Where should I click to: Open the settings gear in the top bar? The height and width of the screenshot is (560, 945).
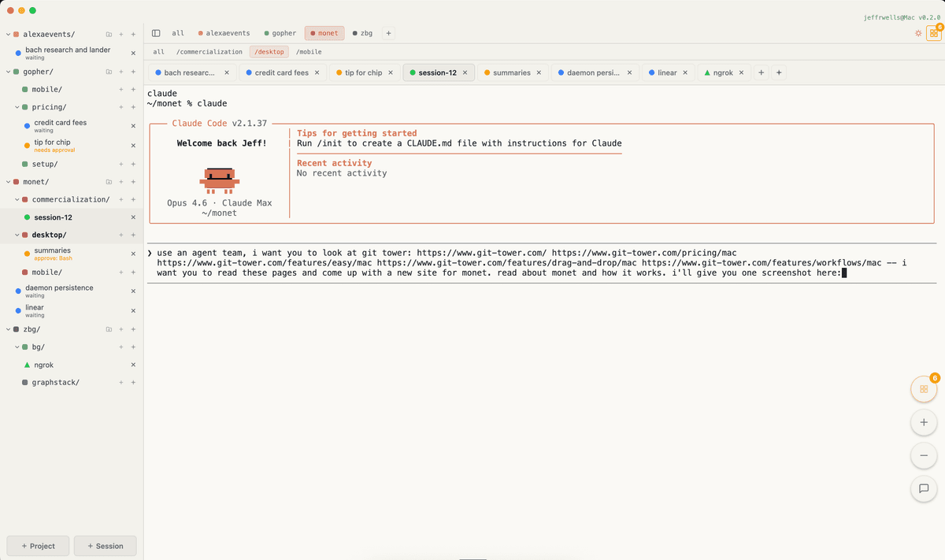[x=918, y=32]
